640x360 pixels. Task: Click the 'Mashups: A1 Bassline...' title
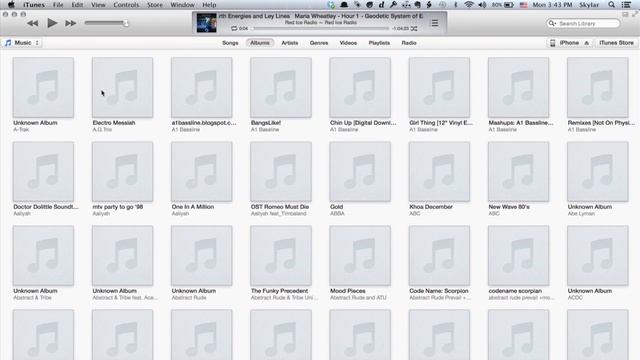(x=521, y=123)
